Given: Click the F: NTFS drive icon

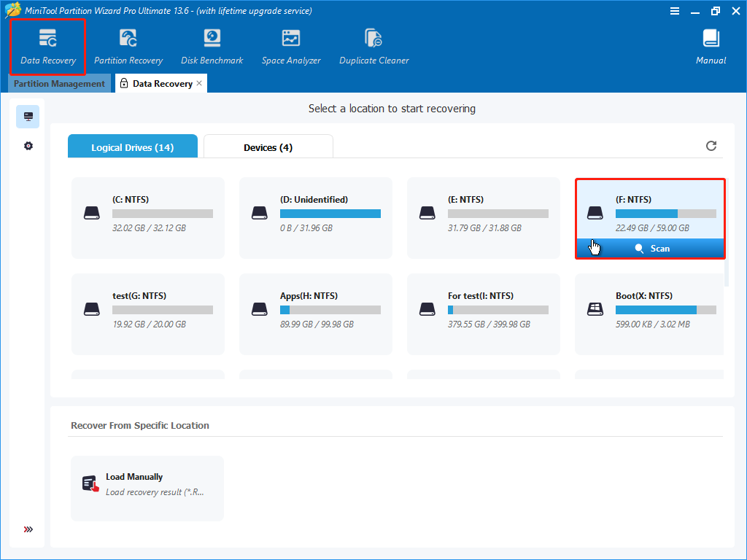Looking at the screenshot, I should (x=595, y=213).
